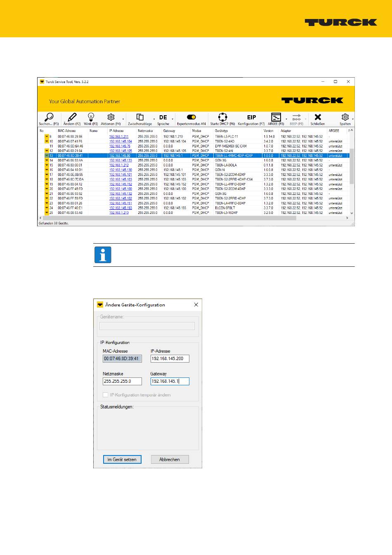Click the Turck icon in the dialog title

(100, 305)
